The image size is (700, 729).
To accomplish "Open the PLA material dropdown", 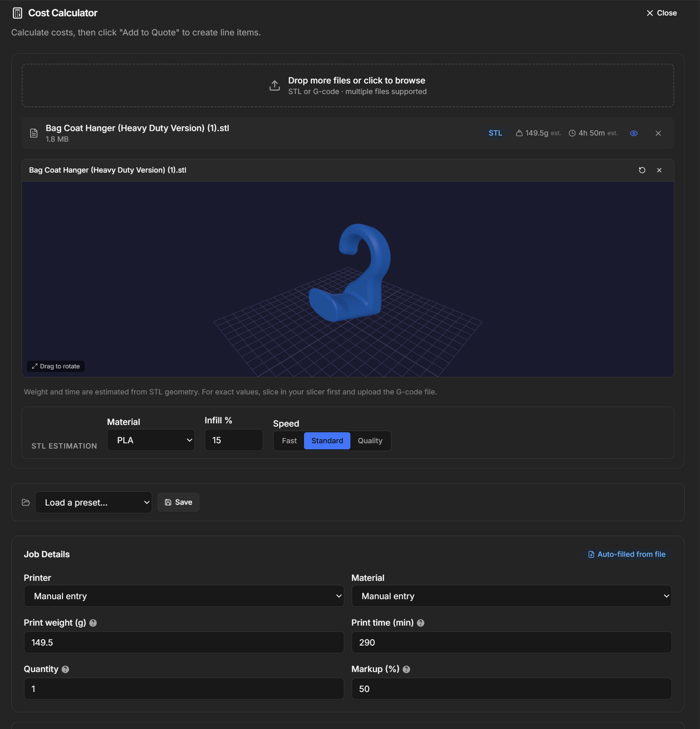I will point(151,440).
